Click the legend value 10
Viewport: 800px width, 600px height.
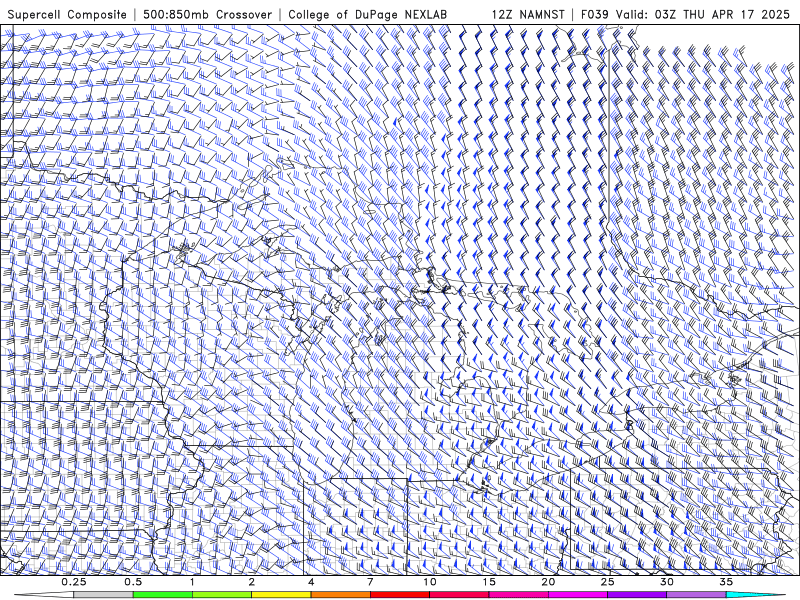(430, 582)
